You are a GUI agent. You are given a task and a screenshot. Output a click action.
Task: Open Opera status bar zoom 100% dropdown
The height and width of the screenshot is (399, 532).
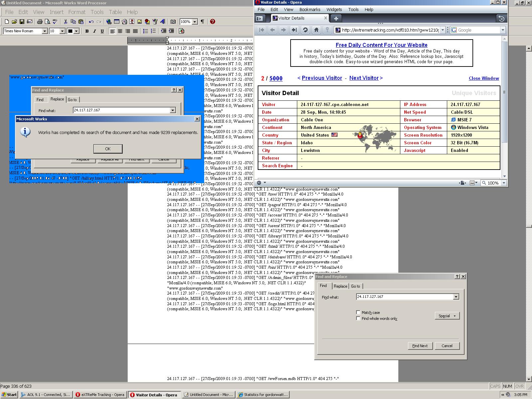click(504, 183)
